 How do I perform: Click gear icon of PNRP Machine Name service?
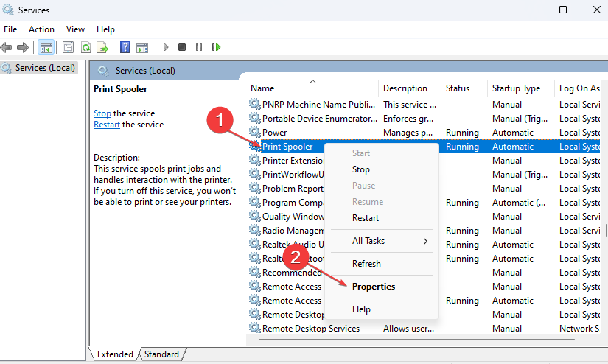pyautogui.click(x=254, y=104)
